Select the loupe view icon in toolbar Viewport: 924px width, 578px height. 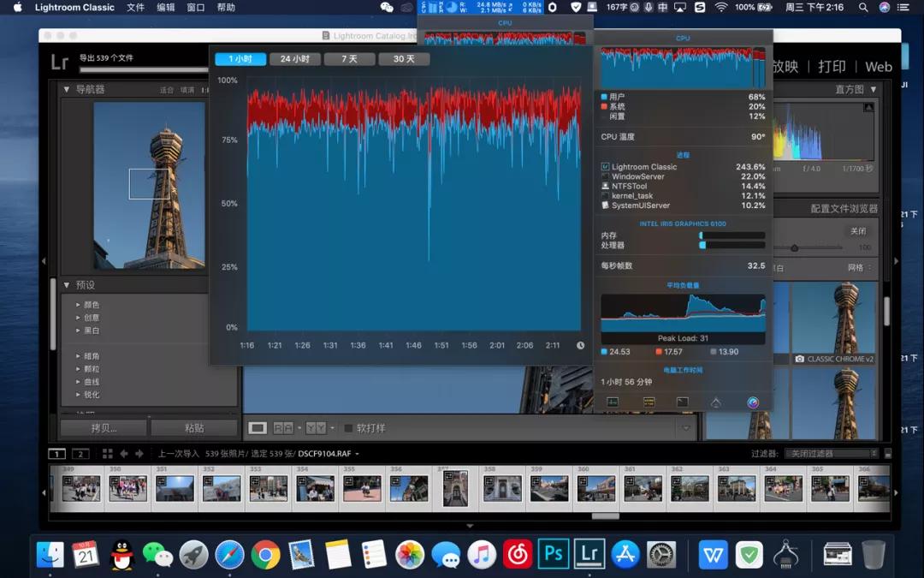click(x=257, y=428)
